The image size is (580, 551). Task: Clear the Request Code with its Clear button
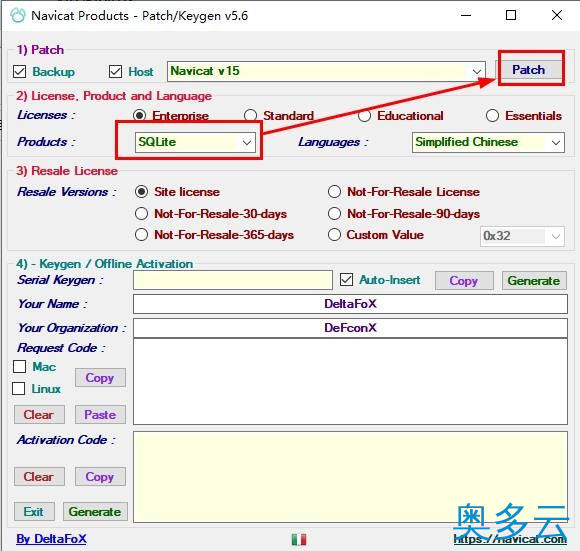coord(39,415)
